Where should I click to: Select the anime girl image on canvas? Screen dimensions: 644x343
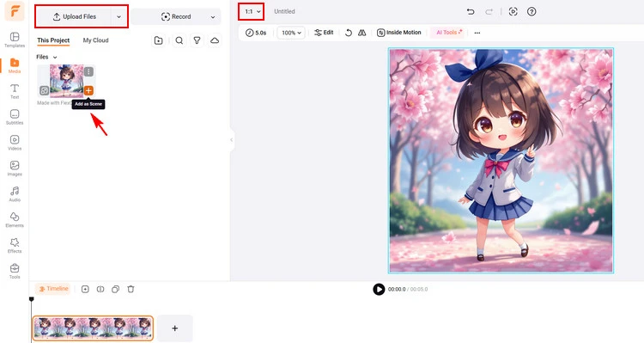pyautogui.click(x=501, y=161)
